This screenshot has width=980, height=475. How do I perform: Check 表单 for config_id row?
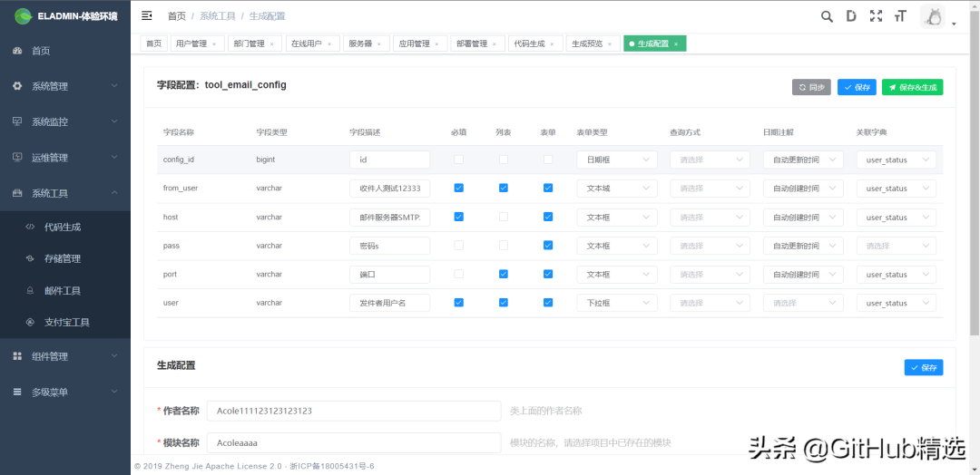point(548,160)
